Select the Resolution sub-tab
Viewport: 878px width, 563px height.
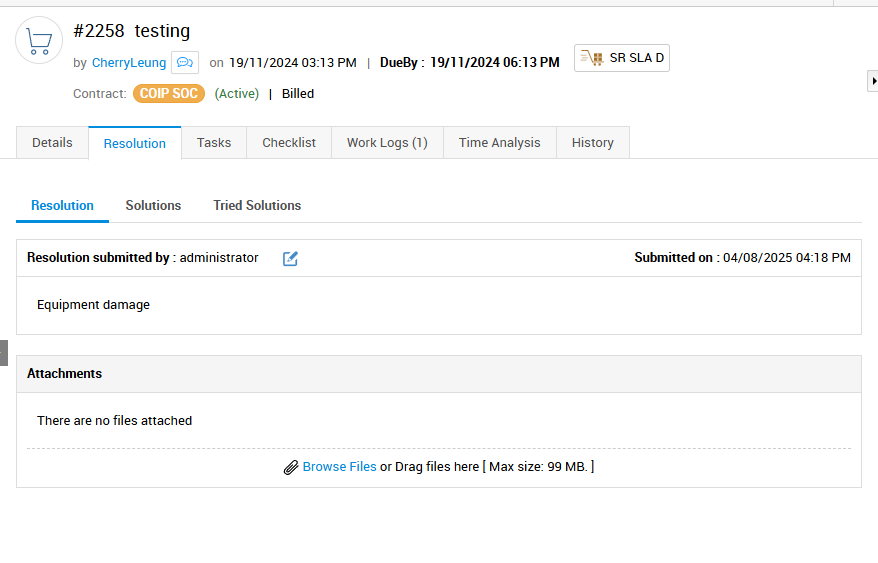coord(62,206)
